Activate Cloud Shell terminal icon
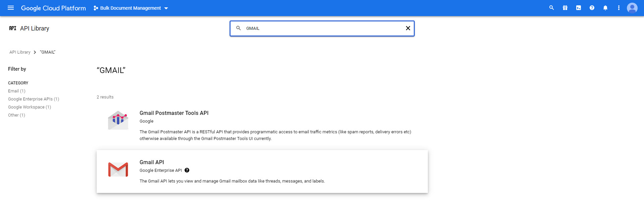Image resolution: width=644 pixels, height=207 pixels. click(579, 8)
